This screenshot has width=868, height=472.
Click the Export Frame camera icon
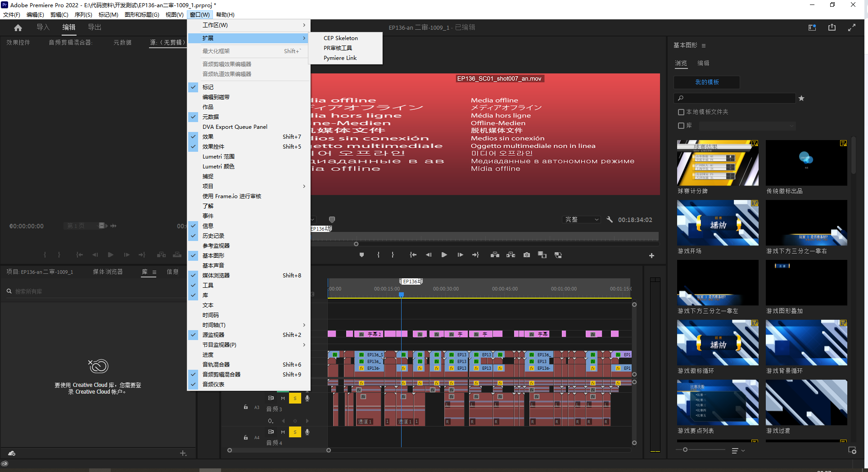coord(526,255)
